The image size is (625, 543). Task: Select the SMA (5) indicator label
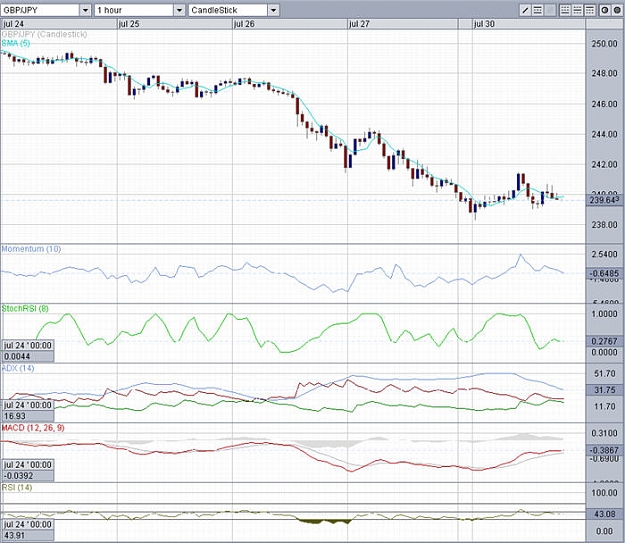tap(16, 43)
